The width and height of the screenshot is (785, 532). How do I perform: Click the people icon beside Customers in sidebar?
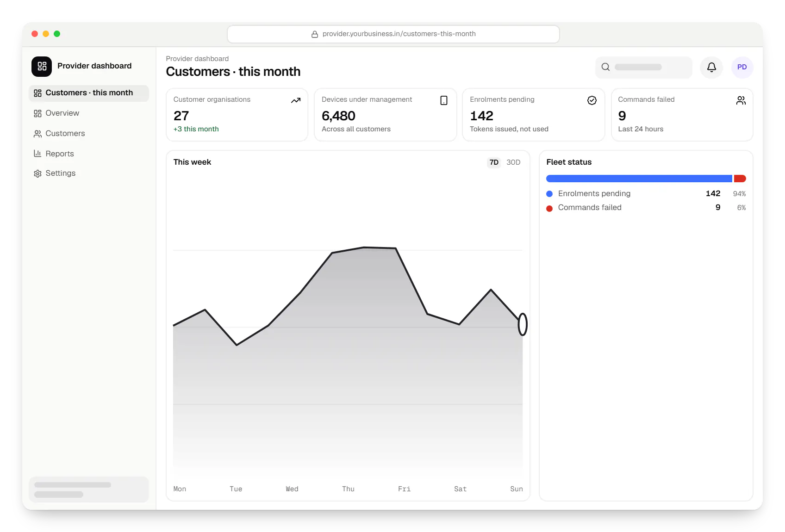(37, 134)
